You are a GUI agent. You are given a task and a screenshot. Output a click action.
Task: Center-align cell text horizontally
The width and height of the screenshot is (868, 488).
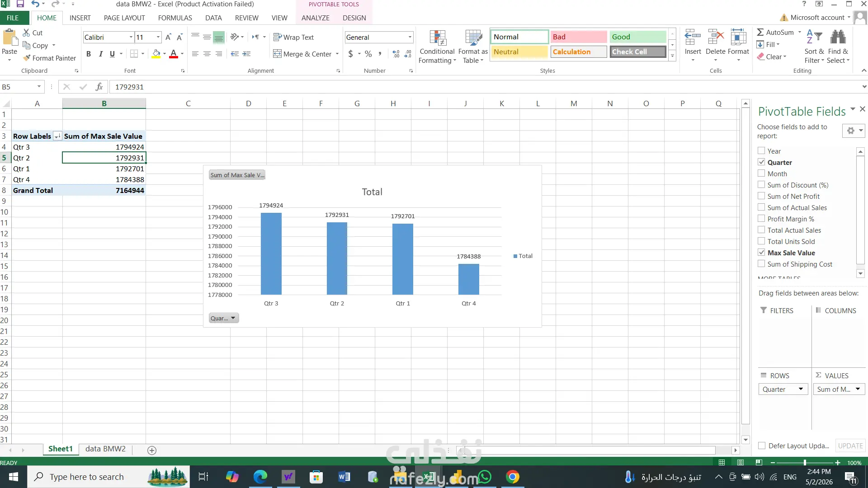[x=207, y=54]
